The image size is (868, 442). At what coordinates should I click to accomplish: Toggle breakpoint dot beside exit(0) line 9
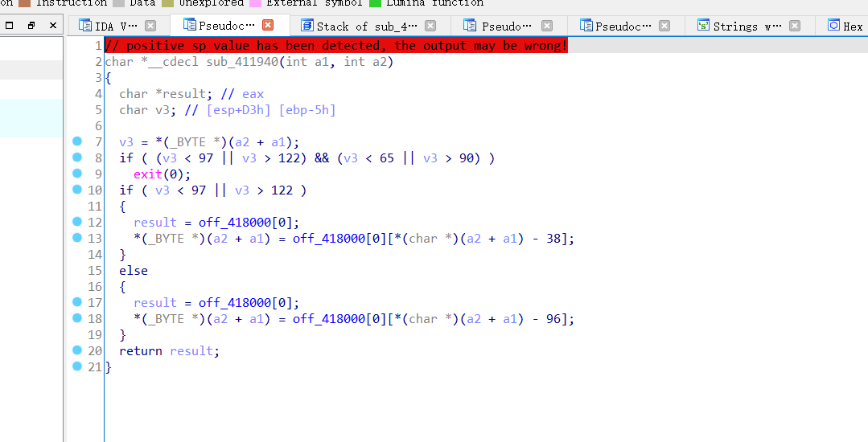pyautogui.click(x=77, y=174)
